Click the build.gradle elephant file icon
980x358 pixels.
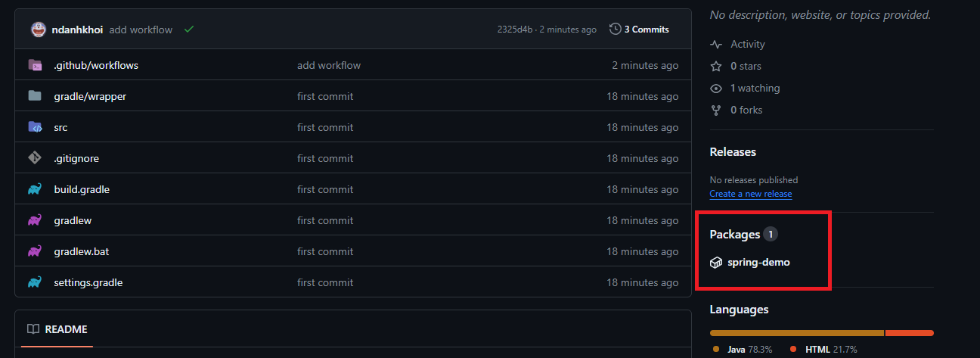[35, 189]
